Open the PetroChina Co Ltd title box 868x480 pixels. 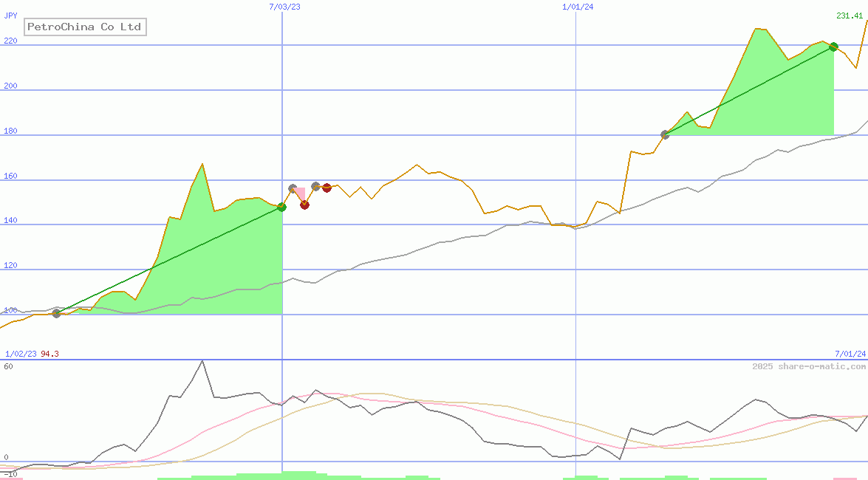[x=84, y=27]
